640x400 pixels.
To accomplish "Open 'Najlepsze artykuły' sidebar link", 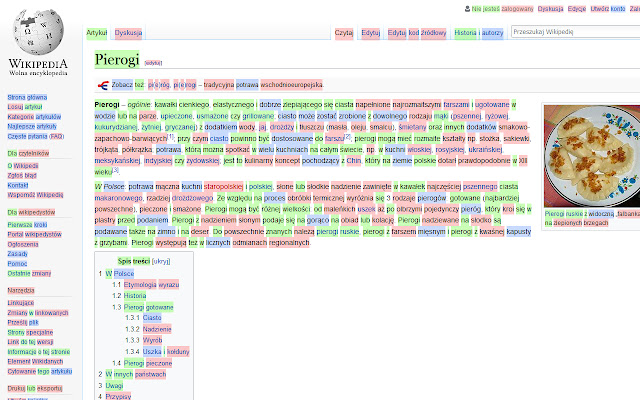I will [x=32, y=127].
